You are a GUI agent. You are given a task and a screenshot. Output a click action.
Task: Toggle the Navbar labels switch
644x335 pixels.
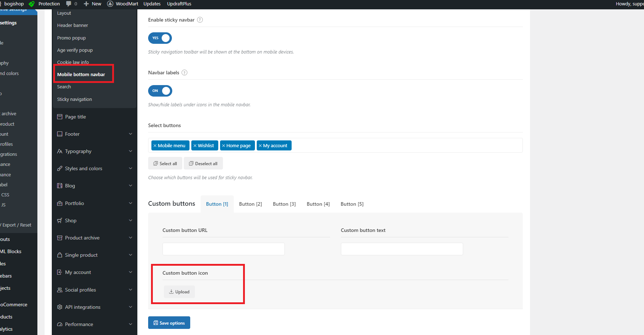pyautogui.click(x=160, y=91)
